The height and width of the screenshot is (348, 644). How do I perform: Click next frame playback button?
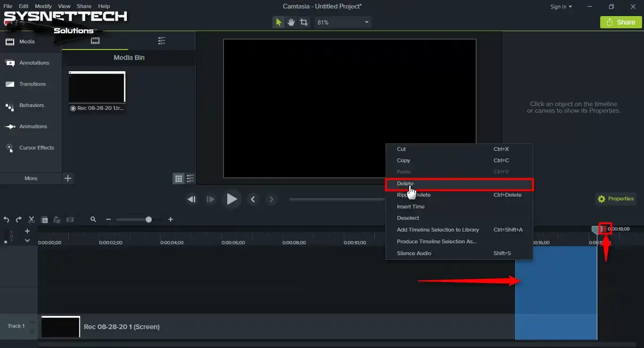pos(210,199)
